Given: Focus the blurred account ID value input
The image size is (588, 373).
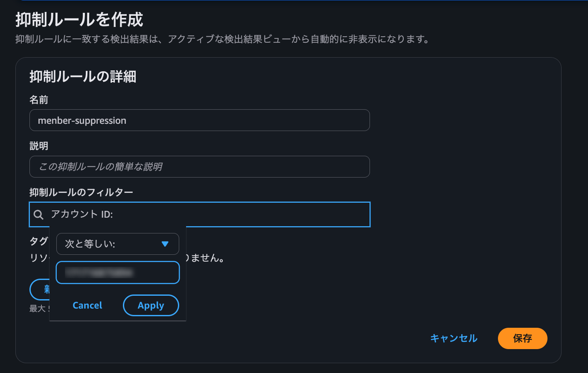Looking at the screenshot, I should pyautogui.click(x=117, y=272).
